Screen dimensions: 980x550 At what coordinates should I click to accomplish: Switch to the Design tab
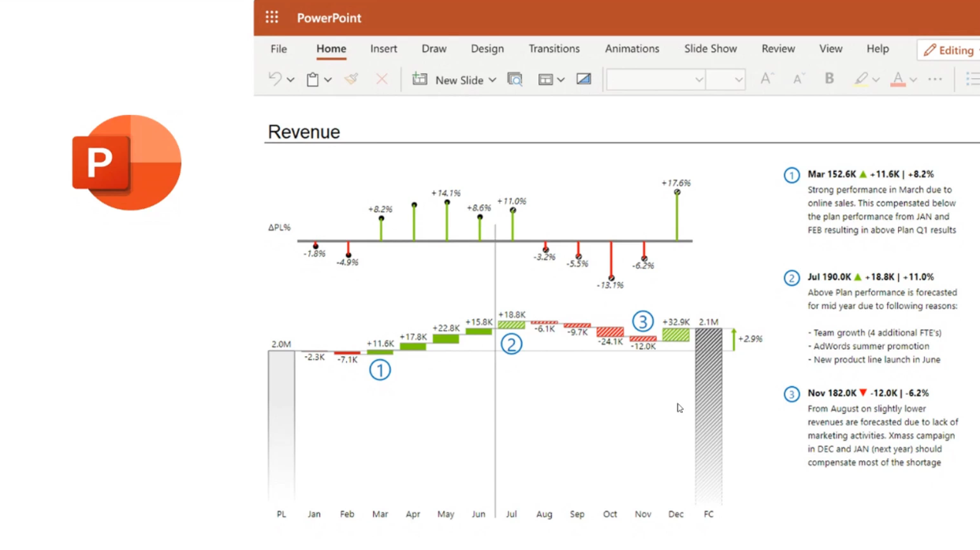(x=487, y=49)
